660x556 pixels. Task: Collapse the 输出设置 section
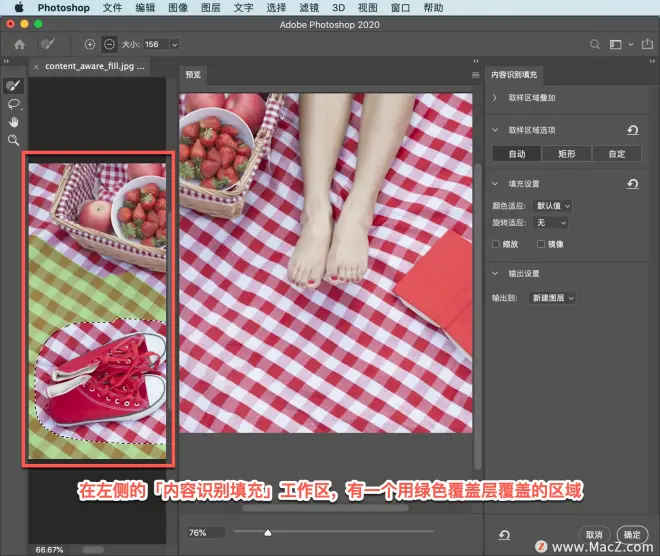[x=495, y=273]
